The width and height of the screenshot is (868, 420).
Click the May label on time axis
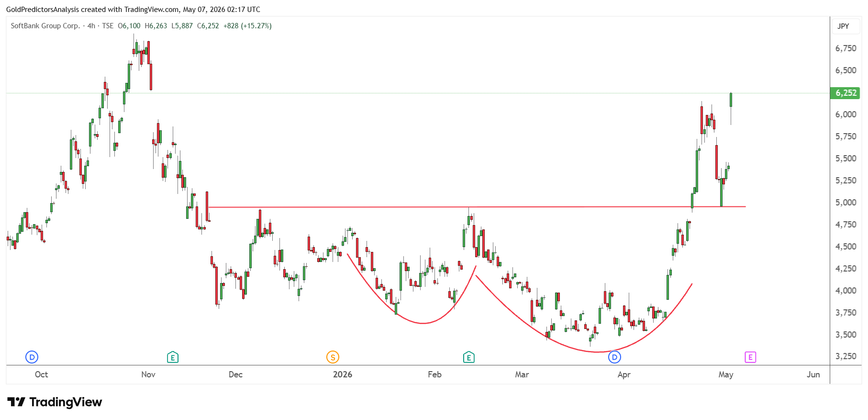(x=726, y=375)
